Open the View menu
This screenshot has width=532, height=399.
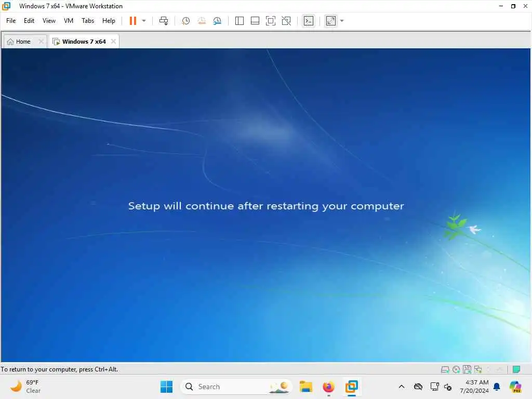tap(49, 21)
